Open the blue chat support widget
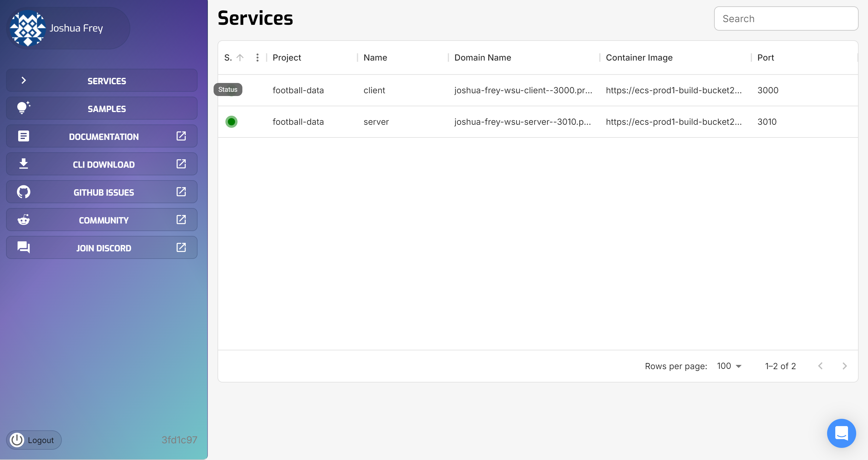Screen dimensions: 868x460 pyautogui.click(x=841, y=433)
